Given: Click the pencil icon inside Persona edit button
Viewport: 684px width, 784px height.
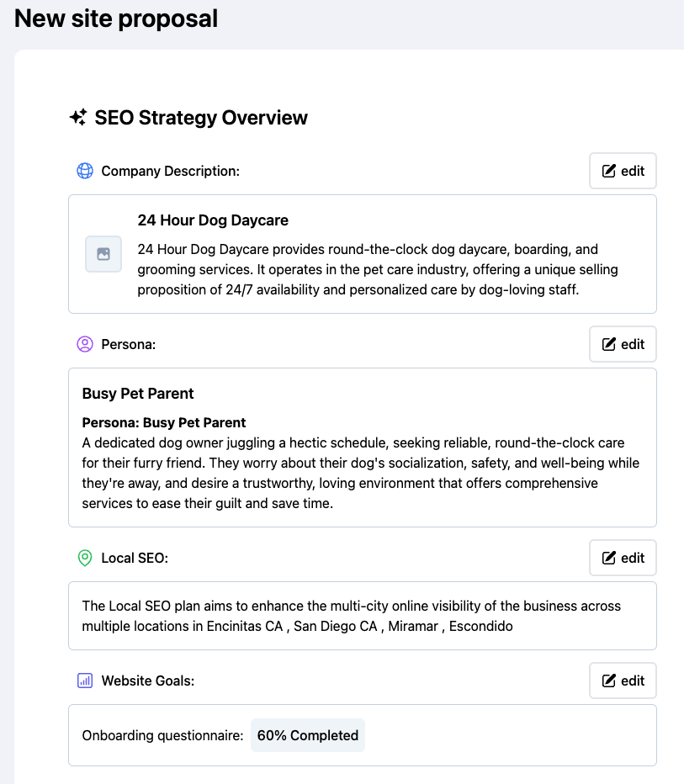Looking at the screenshot, I should coord(609,344).
